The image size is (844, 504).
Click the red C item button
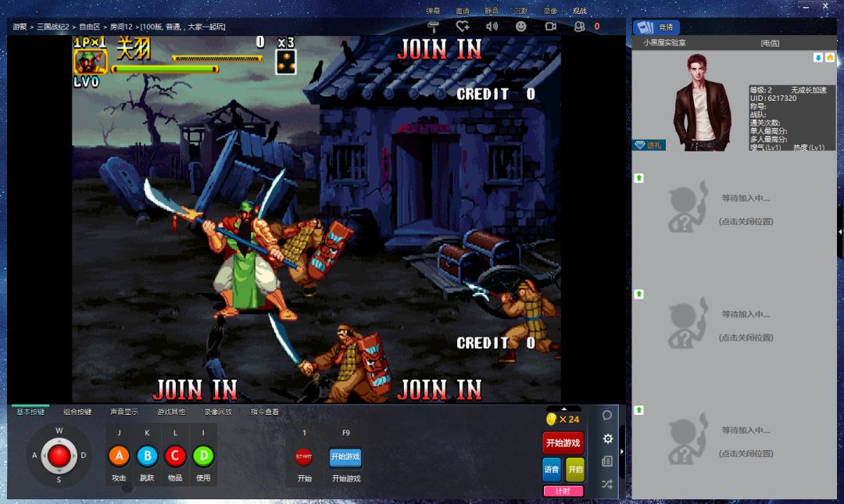click(x=175, y=456)
